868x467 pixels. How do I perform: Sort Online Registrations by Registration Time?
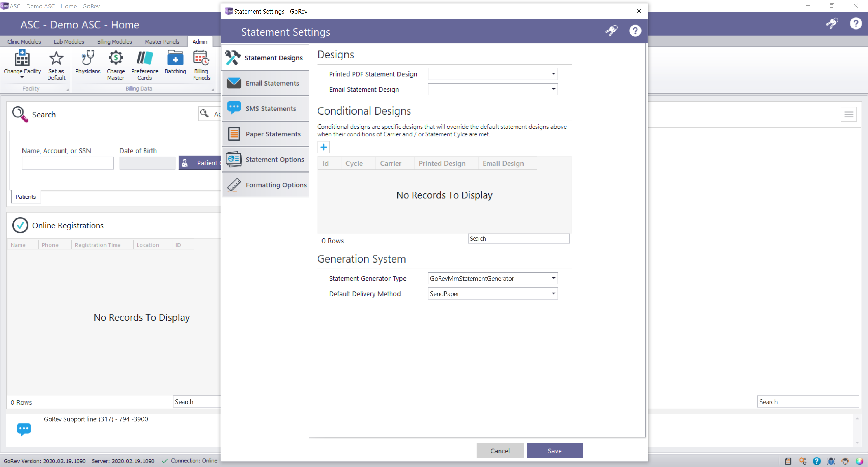pos(102,245)
